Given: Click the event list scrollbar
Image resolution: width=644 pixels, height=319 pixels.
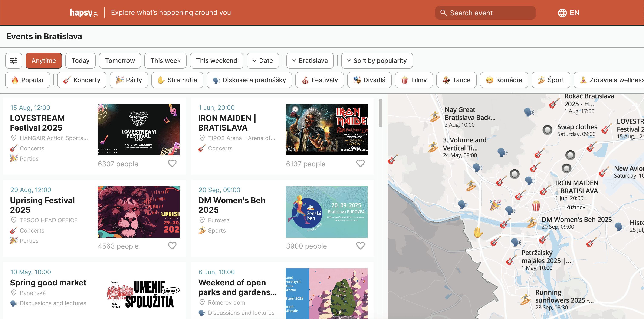Looking at the screenshot, I should [x=380, y=113].
